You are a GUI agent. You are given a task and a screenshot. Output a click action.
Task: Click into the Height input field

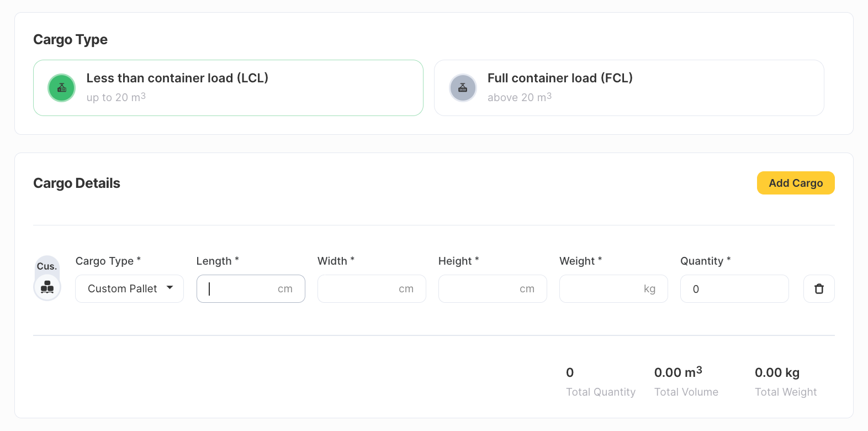493,288
